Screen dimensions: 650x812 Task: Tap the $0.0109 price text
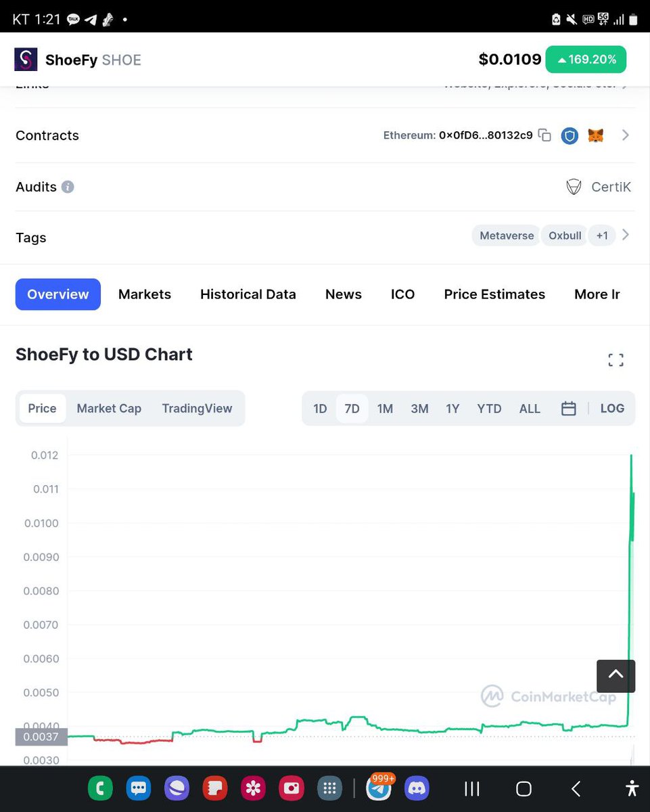(x=510, y=60)
